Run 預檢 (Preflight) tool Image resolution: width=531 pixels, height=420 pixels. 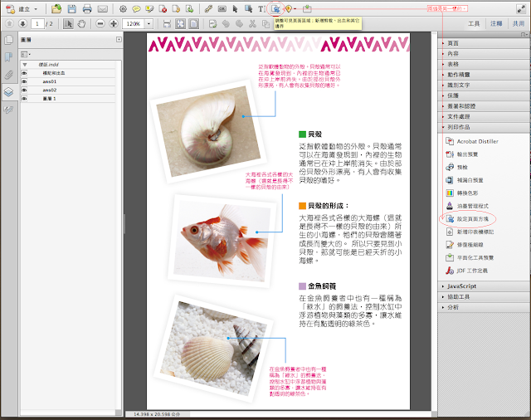coord(457,168)
